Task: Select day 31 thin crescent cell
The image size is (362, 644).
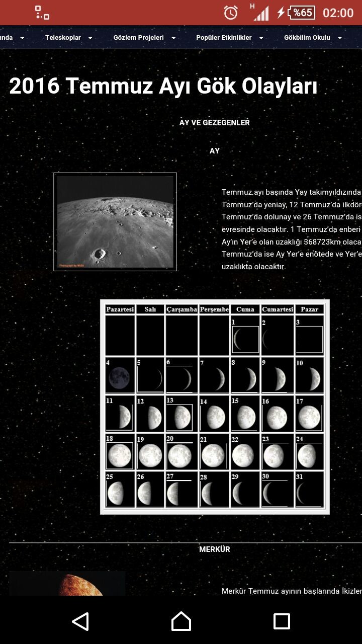Action: point(310,490)
